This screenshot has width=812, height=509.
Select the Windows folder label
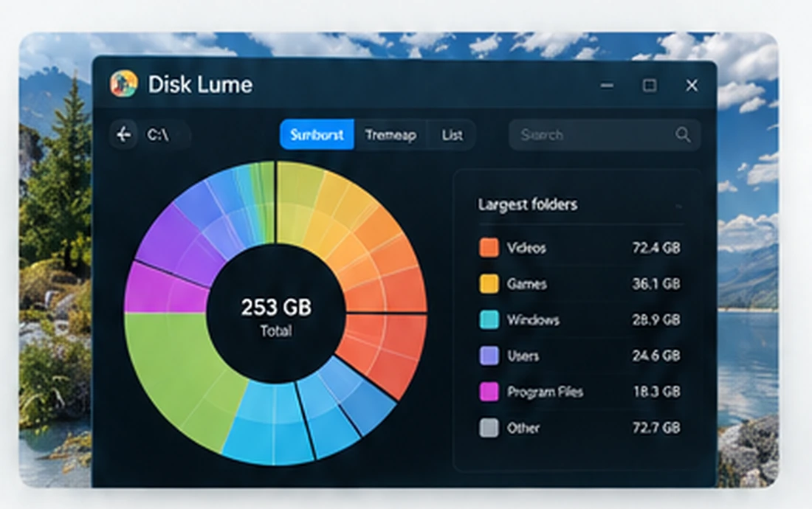533,319
